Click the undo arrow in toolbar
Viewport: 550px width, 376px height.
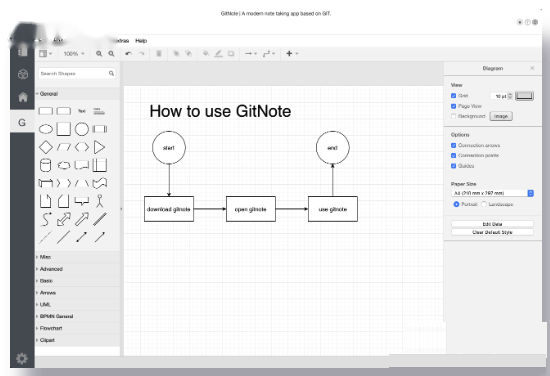tap(129, 53)
